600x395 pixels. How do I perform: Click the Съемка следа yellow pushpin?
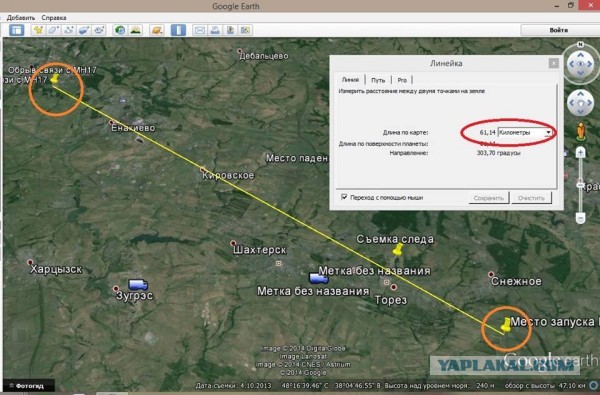pos(398,250)
